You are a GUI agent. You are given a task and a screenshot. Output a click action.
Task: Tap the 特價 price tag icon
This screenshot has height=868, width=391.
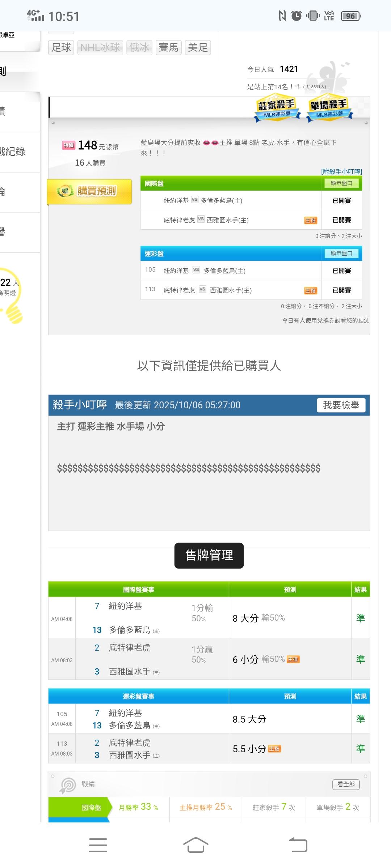tap(69, 145)
